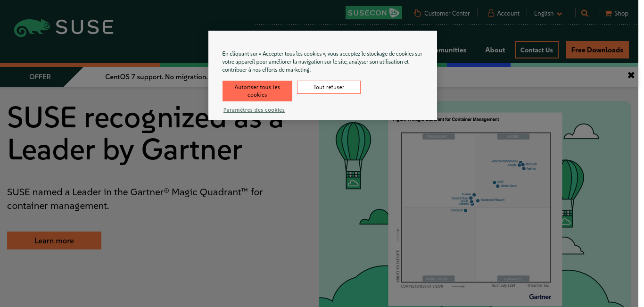644x307 pixels.
Task: Click the Free Downloads button
Action: [597, 50]
